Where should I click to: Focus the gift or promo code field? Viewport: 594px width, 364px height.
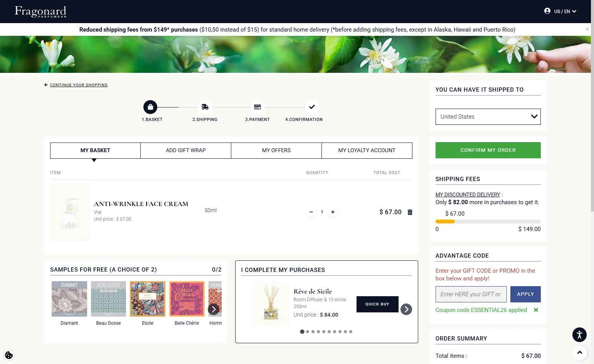click(x=471, y=294)
